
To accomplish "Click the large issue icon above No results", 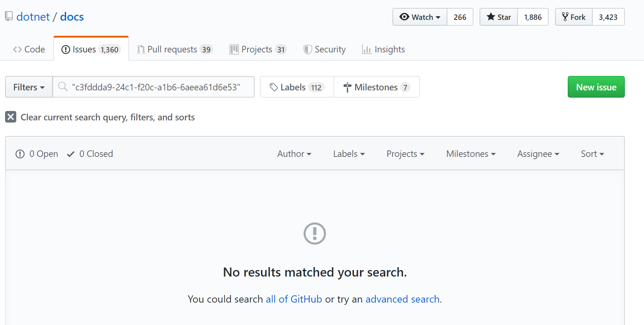I will [x=315, y=234].
